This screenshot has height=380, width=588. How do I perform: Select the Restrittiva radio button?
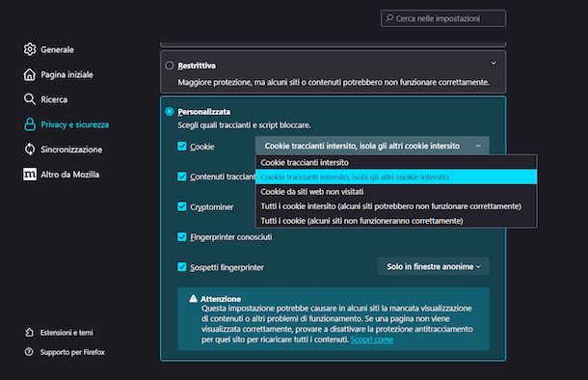click(170, 66)
